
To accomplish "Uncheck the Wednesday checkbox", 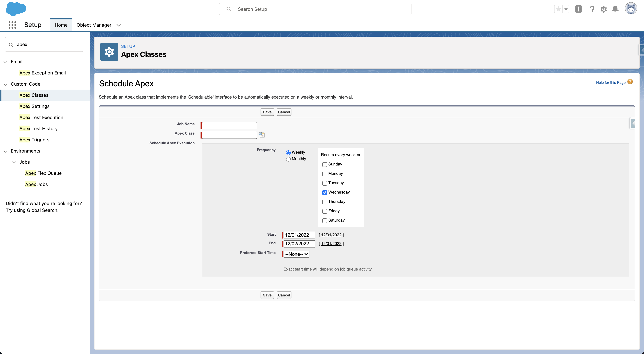I will coord(325,192).
